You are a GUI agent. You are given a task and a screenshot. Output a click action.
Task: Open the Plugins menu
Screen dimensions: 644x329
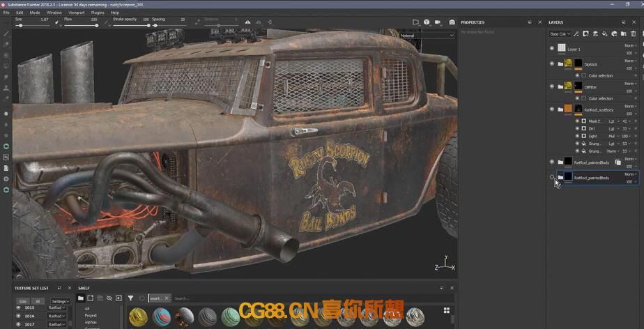pyautogui.click(x=98, y=13)
